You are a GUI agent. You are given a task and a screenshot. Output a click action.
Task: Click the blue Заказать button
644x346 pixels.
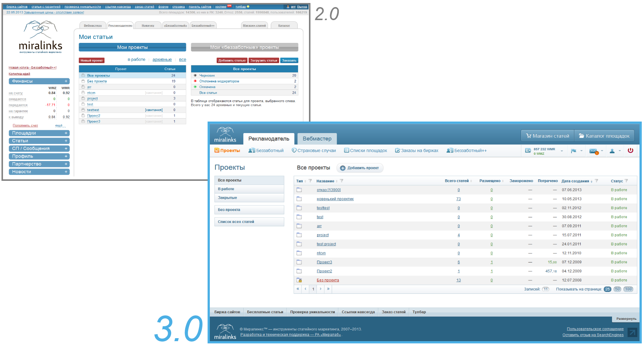(x=289, y=60)
